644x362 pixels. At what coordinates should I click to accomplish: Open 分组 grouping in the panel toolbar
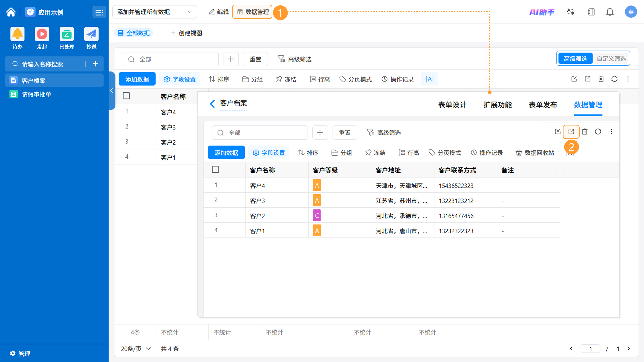tap(341, 153)
